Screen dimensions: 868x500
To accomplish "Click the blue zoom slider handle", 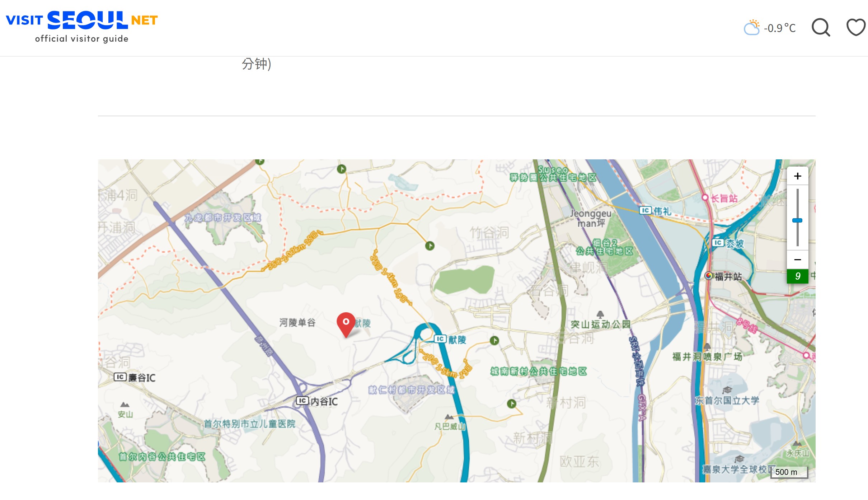I will (797, 220).
